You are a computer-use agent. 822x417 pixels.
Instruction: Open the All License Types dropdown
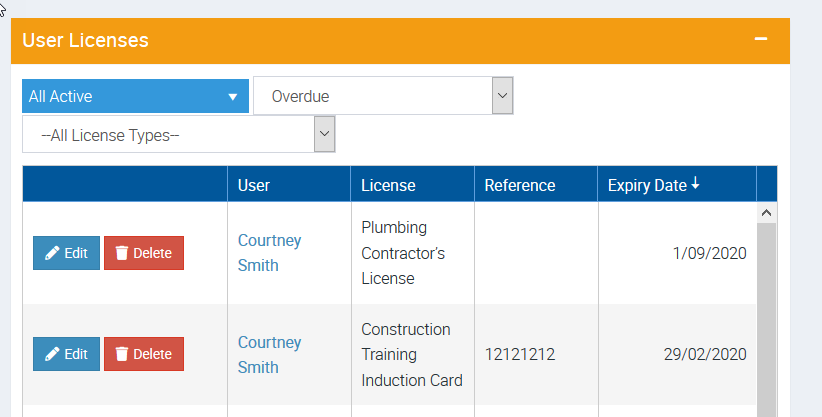click(178, 135)
